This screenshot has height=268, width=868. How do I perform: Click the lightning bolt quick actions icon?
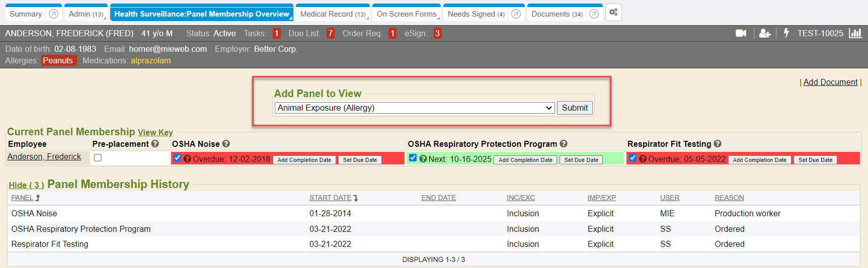tap(786, 33)
